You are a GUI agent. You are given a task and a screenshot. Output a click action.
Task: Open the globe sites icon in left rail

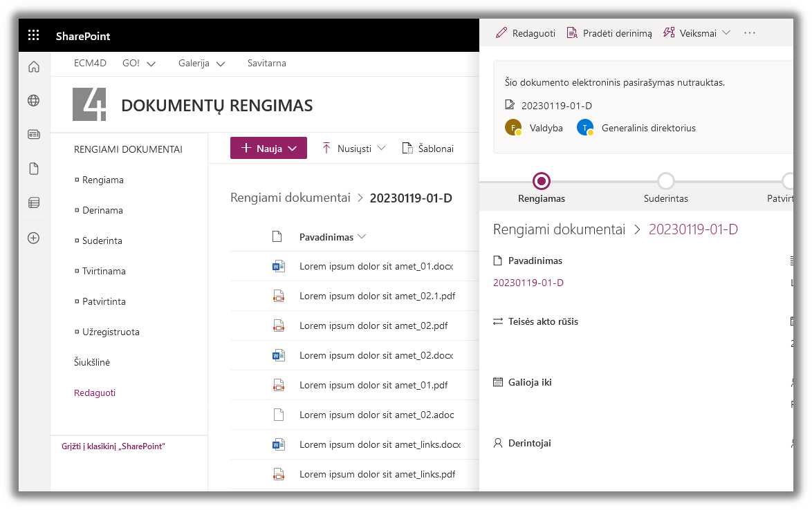coord(34,101)
